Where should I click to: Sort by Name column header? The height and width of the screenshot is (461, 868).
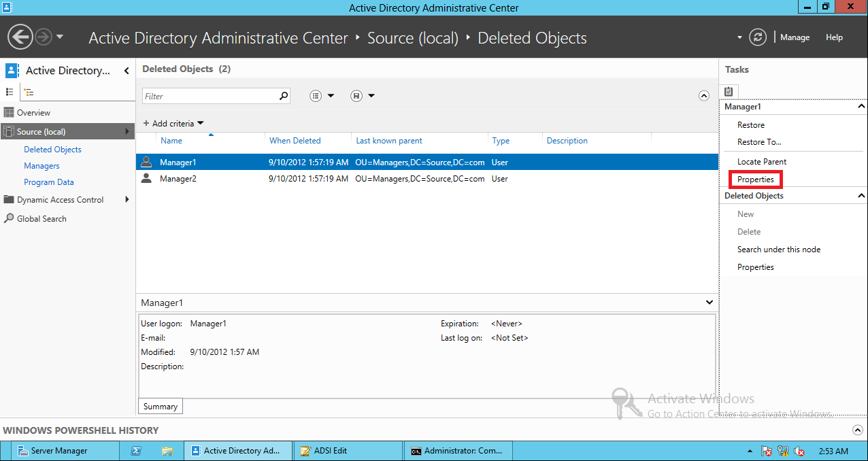pyautogui.click(x=171, y=141)
